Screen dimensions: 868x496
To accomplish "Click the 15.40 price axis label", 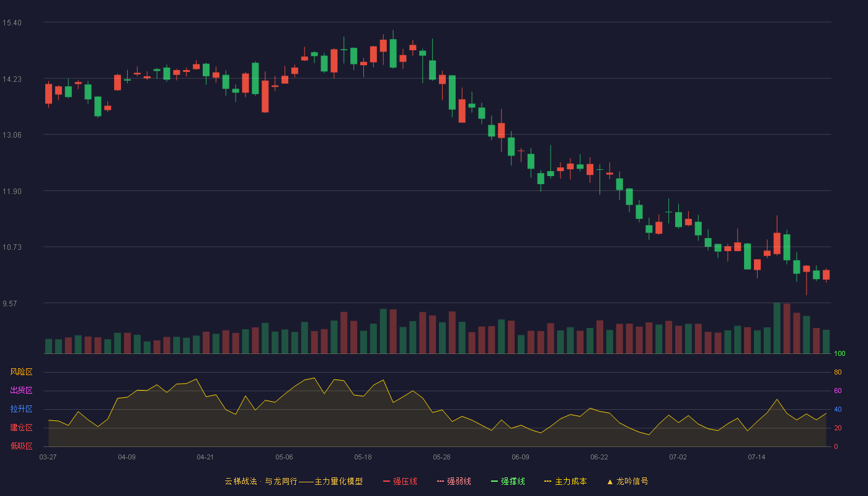I will tap(12, 23).
